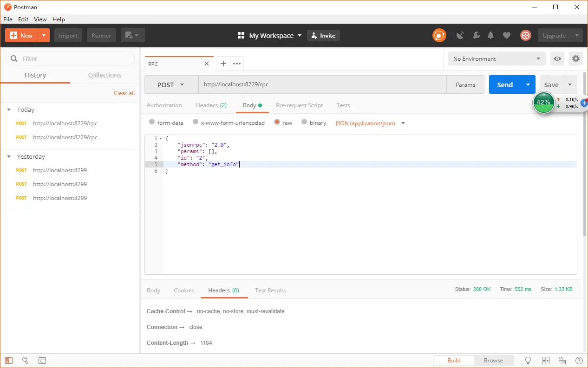
Task: Open the sync status icon in header
Action: pyautogui.click(x=439, y=35)
